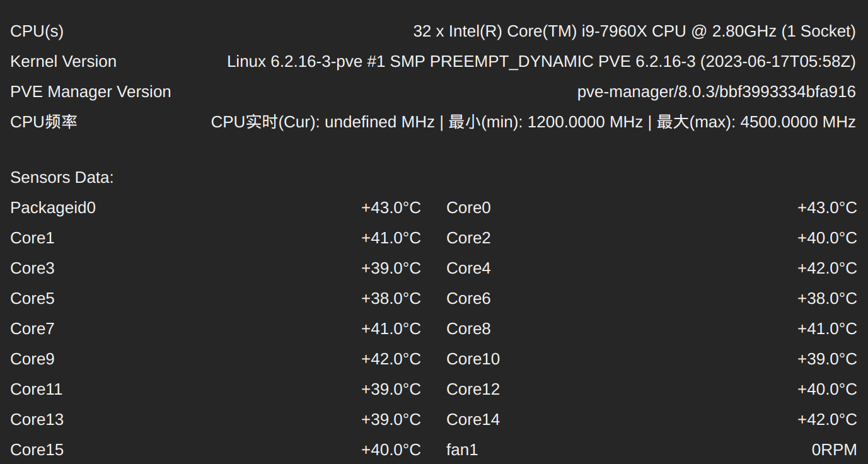868x464 pixels.
Task: Click the Packageid0 sensor label
Action: (53, 208)
